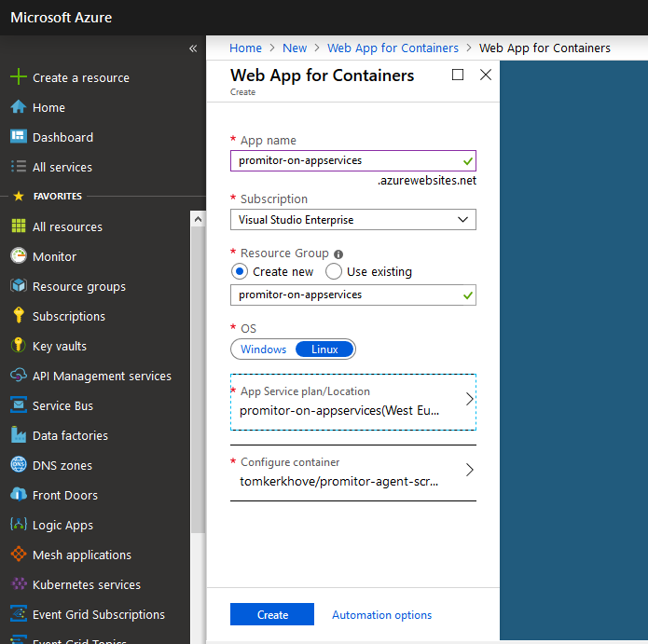
Task: Click the Dashboard icon
Action: [x=19, y=136]
